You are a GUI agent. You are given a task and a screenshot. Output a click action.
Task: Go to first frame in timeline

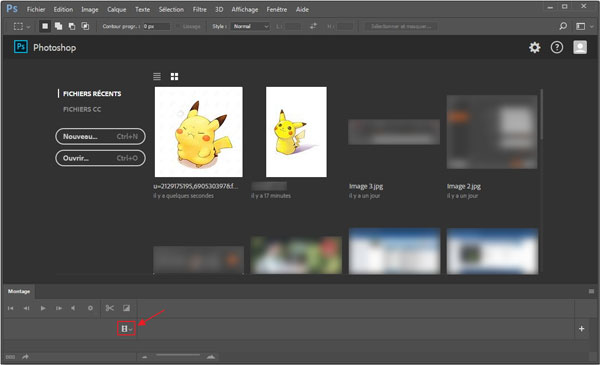10,308
